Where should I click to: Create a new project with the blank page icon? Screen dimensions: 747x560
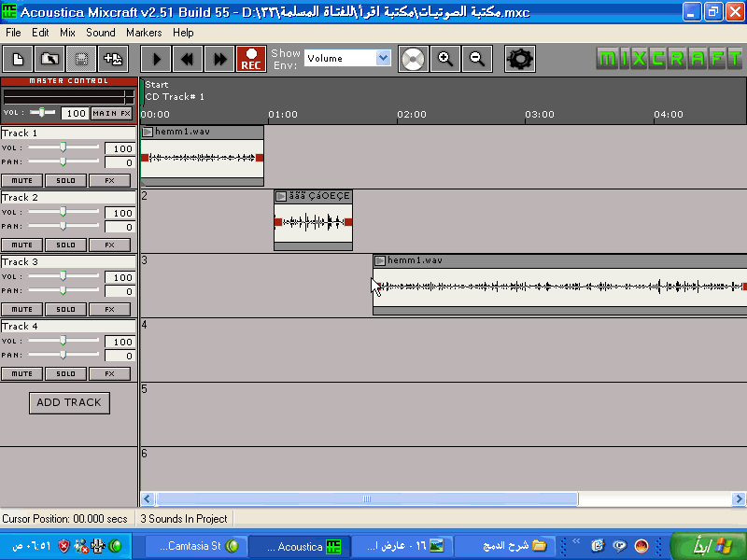(x=18, y=59)
